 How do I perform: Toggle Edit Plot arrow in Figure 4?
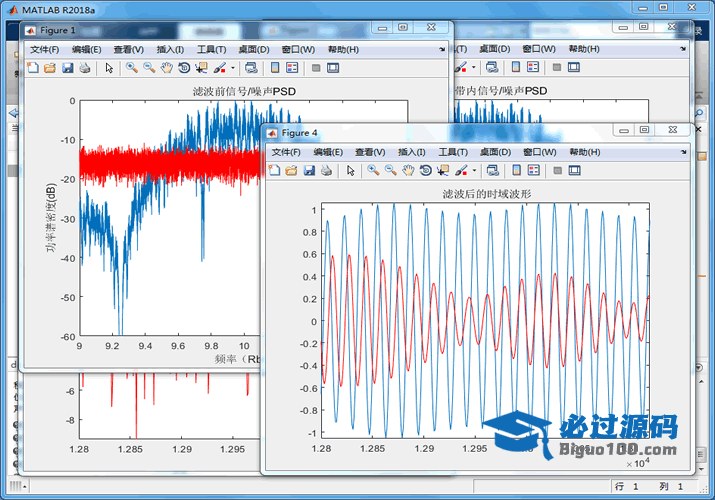tap(351, 171)
